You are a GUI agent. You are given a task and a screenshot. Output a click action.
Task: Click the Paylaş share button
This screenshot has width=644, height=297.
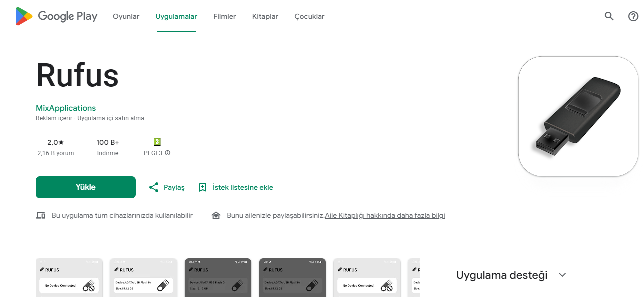click(167, 187)
